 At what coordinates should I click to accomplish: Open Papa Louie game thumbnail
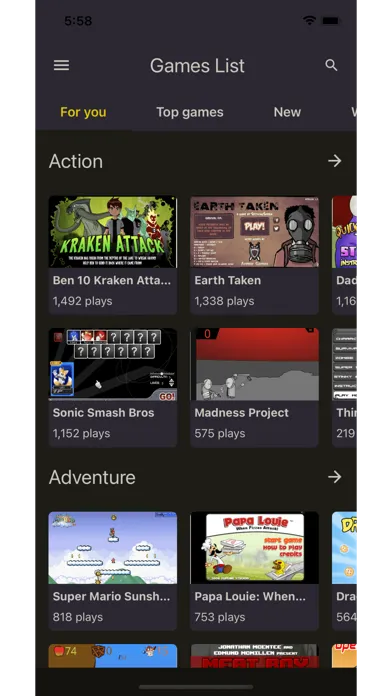(x=254, y=548)
